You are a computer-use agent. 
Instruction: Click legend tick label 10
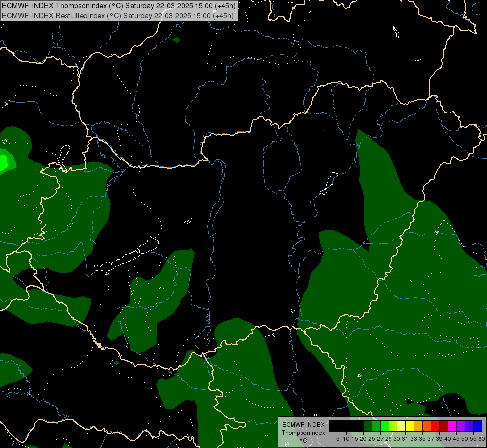(x=346, y=439)
